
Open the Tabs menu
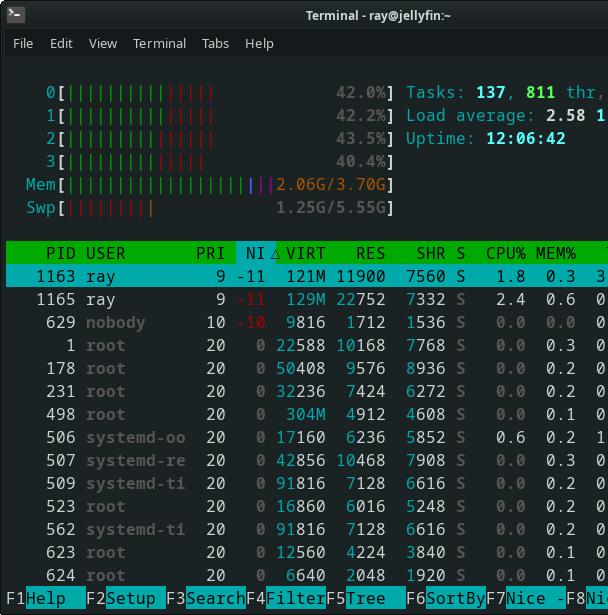tap(215, 44)
